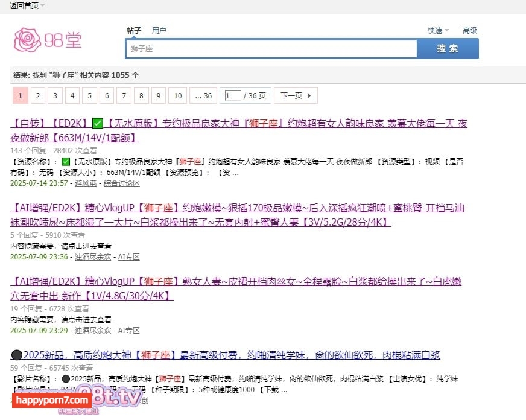Jump to last page "... 36"
Image resolution: width=526 pixels, height=420 pixels.
pyautogui.click(x=203, y=95)
